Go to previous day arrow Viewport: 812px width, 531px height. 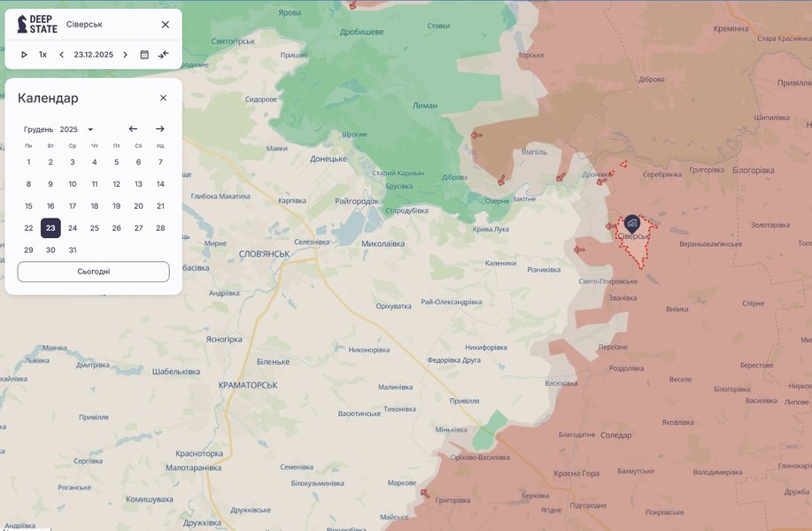tap(61, 55)
